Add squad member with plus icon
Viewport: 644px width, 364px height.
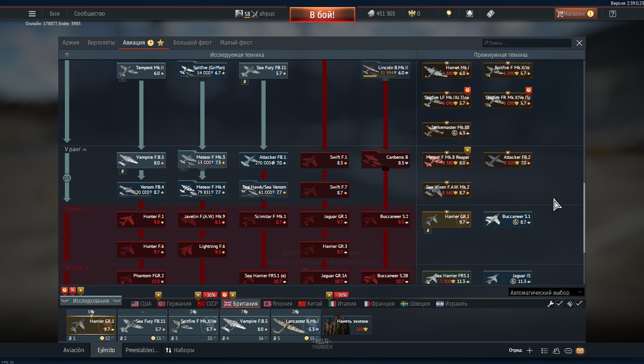tap(529, 351)
